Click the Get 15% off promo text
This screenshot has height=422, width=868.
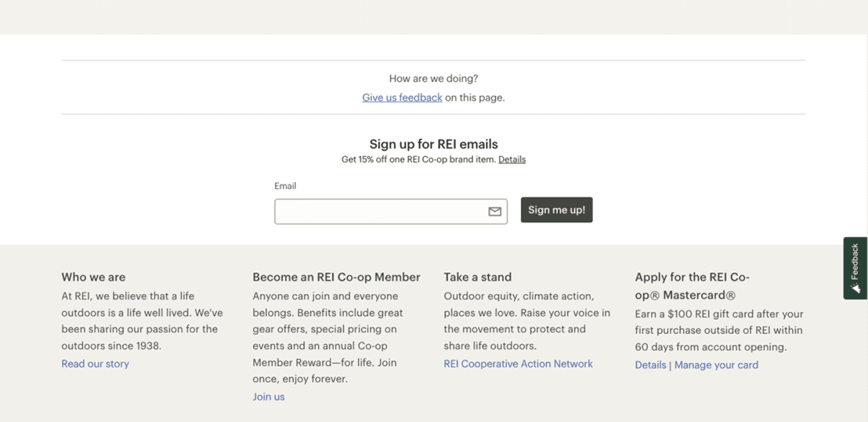[418, 160]
